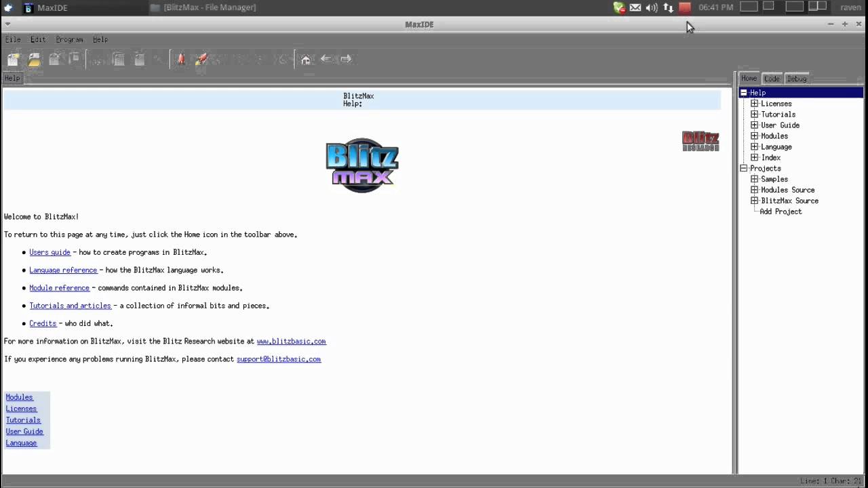Expand the BlitzMax Source tree node

point(755,201)
